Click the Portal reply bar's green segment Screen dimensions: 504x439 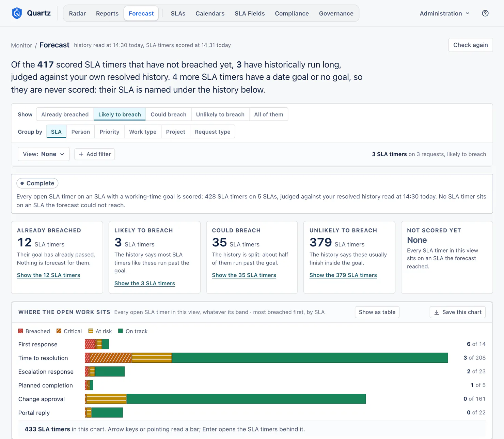point(107,412)
